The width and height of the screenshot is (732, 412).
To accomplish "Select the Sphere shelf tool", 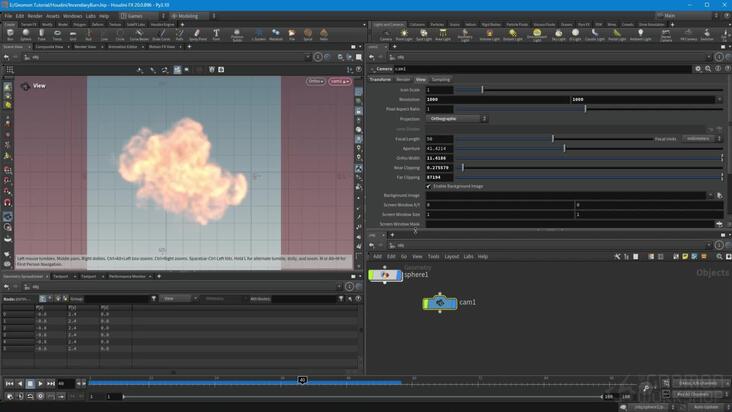I will tap(26, 35).
